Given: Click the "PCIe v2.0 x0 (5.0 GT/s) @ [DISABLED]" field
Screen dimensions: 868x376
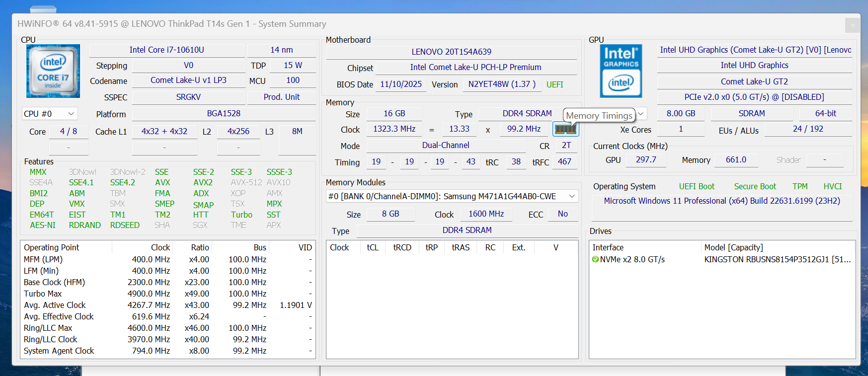Looking at the screenshot, I should (755, 97).
